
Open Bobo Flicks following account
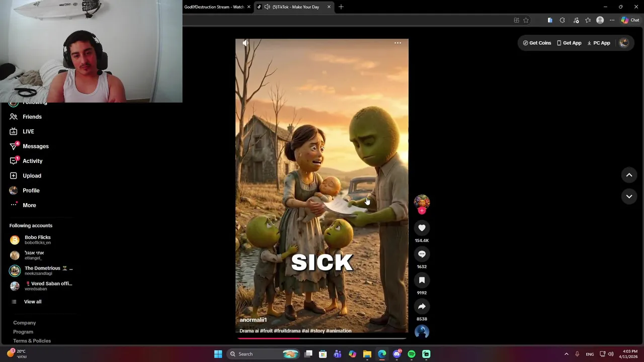(38, 240)
